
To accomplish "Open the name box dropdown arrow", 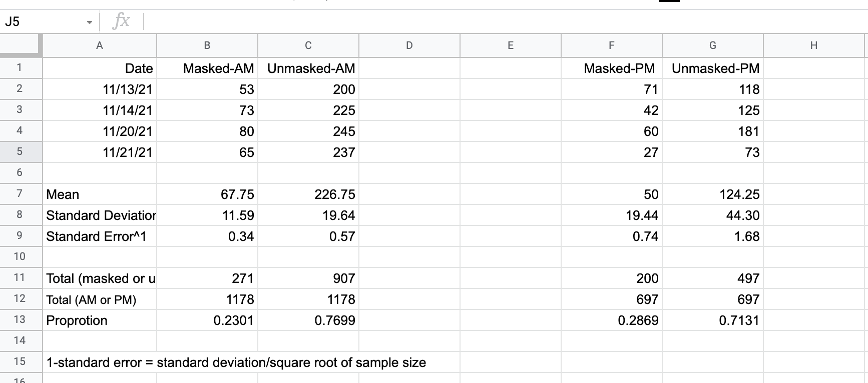I will [89, 22].
